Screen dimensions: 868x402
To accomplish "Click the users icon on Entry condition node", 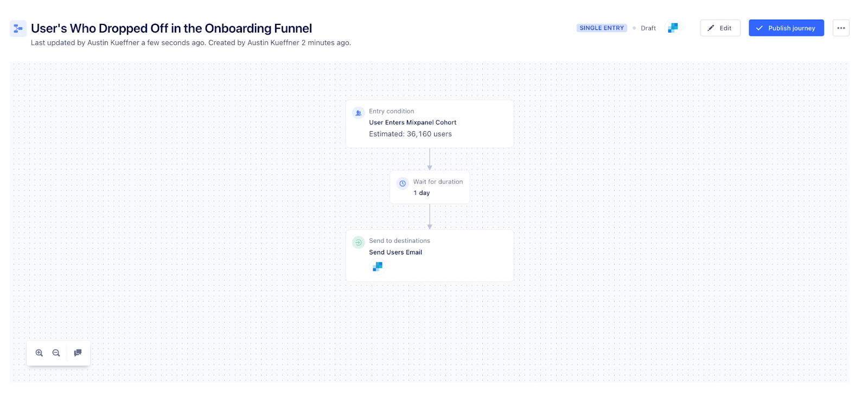I will click(x=358, y=112).
